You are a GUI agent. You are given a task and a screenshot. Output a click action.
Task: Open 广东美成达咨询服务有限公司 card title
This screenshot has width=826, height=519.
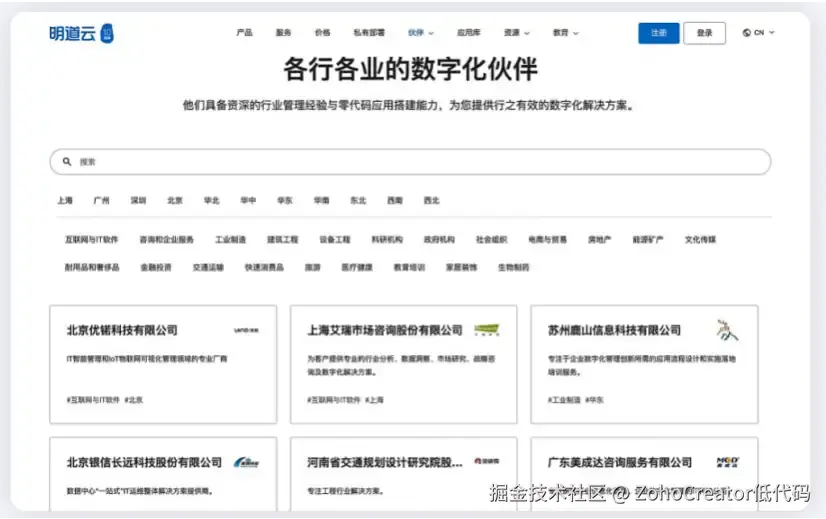point(620,462)
